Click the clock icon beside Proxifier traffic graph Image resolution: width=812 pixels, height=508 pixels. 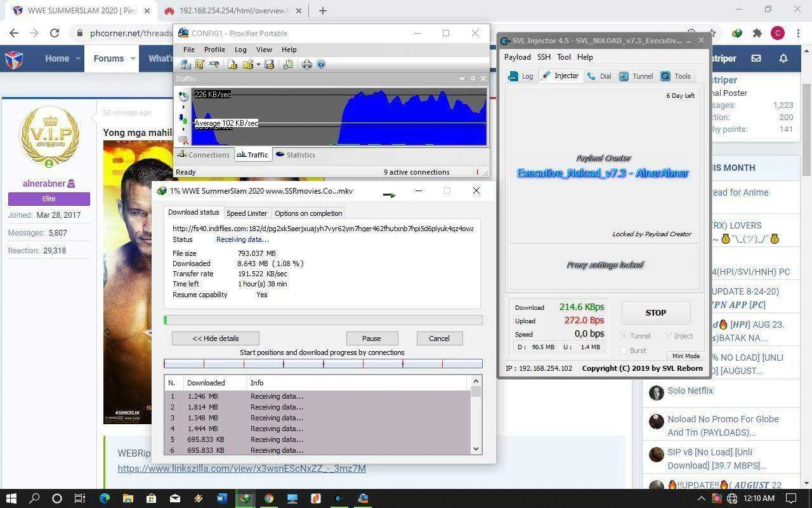[x=183, y=97]
